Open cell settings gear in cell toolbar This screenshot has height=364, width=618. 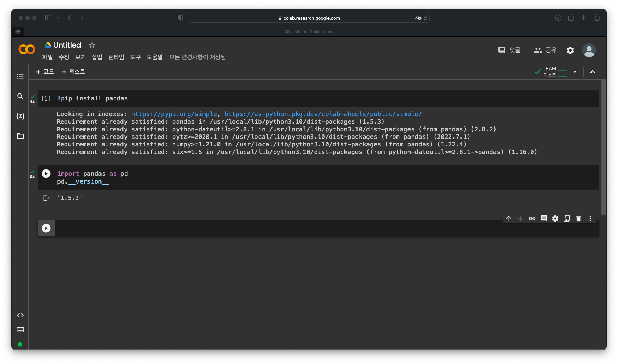(x=555, y=219)
